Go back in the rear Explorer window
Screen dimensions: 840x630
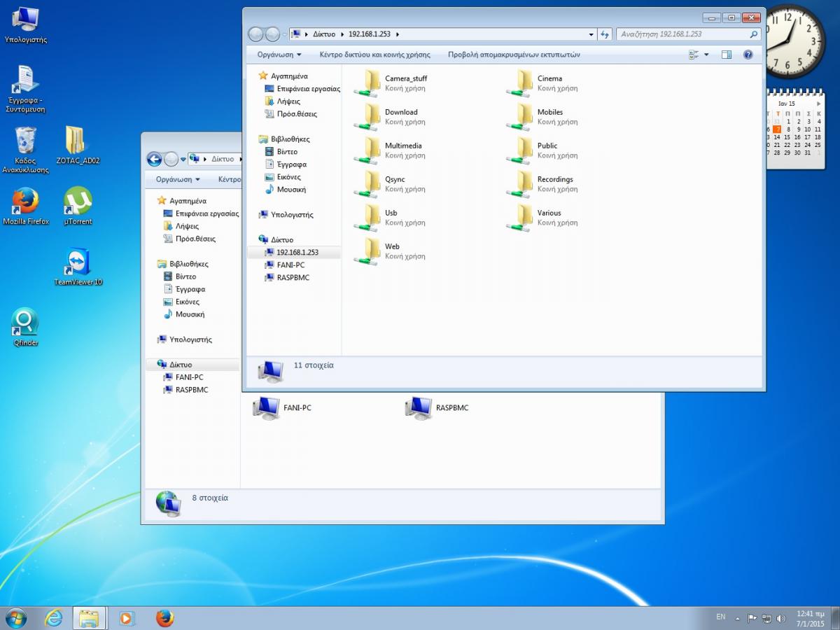[154, 160]
